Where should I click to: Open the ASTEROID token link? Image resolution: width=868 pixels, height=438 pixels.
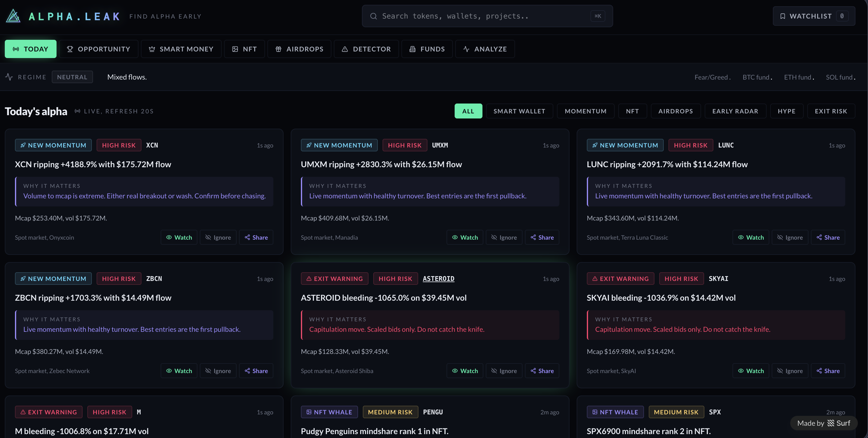tap(438, 279)
